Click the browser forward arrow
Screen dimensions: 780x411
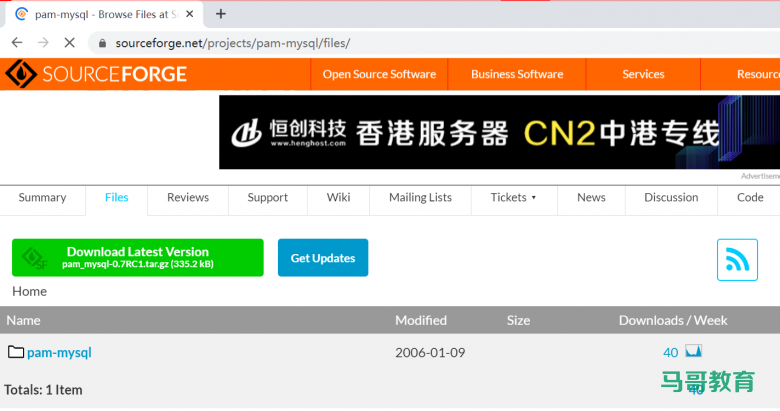[43, 43]
